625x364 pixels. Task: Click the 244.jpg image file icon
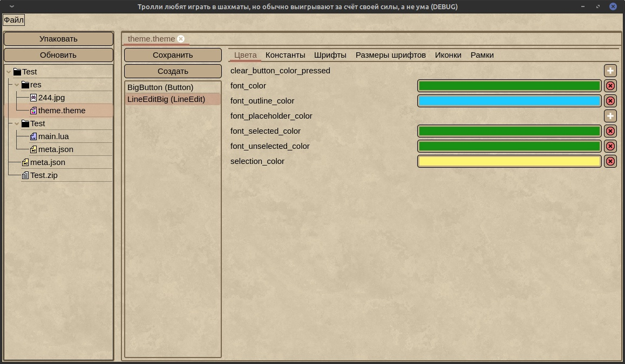[x=33, y=98]
